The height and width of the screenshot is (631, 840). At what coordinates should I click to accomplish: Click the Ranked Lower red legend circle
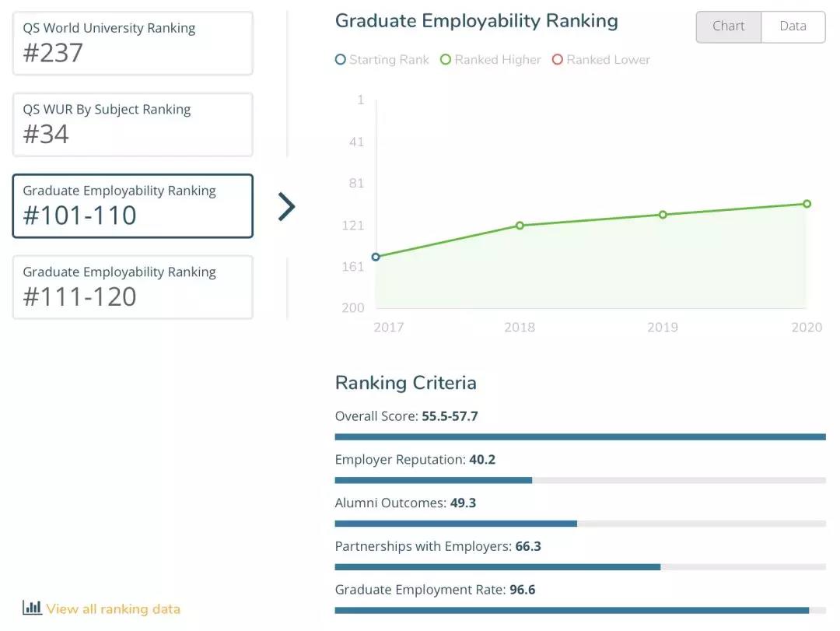[x=557, y=60]
